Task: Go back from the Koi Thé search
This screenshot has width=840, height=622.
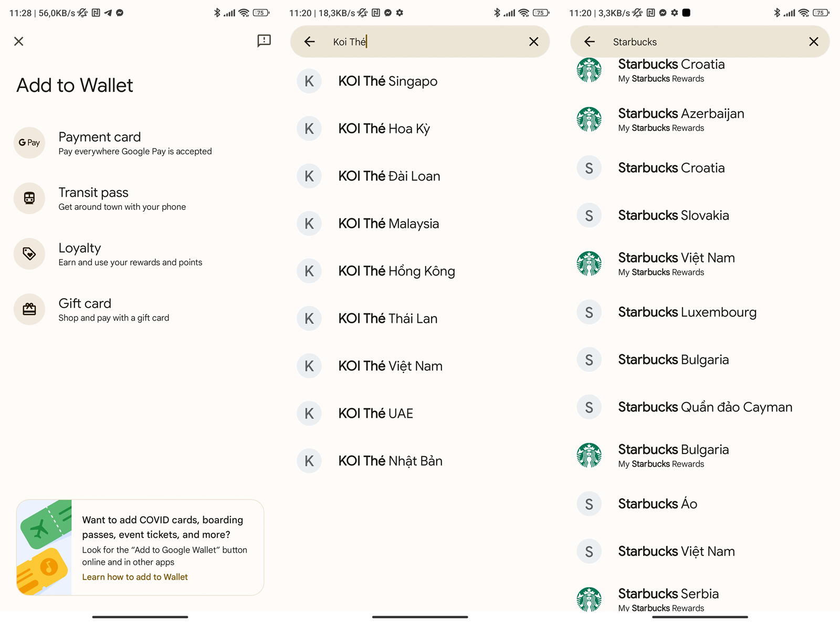Action: [x=310, y=41]
